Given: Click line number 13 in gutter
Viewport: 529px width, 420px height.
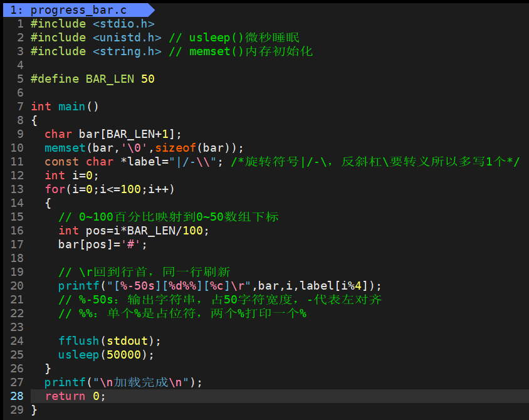Looking at the screenshot, I should click(17, 189).
